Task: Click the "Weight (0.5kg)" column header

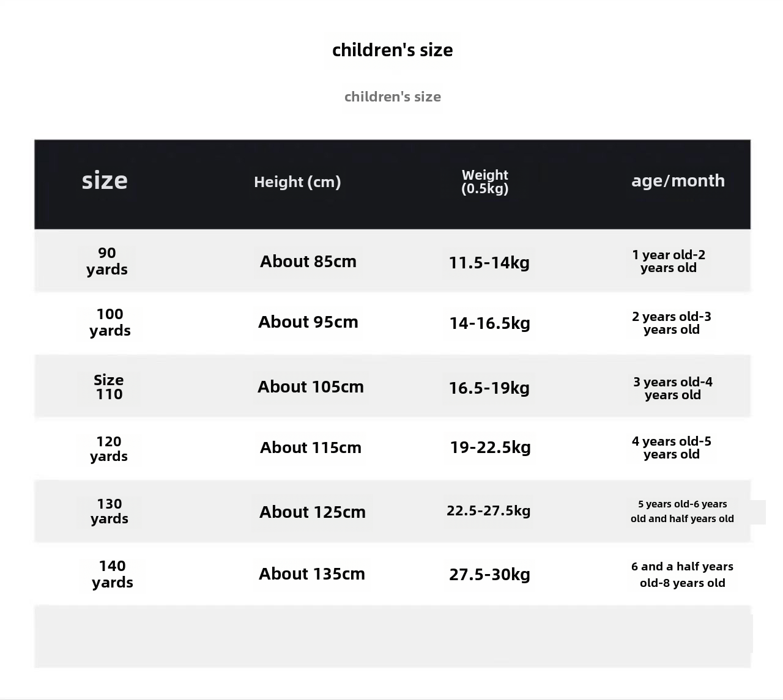Action: tap(484, 182)
